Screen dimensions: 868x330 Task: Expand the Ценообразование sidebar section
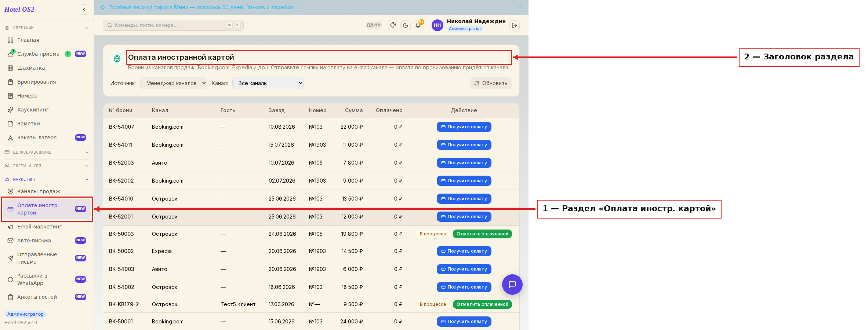(47, 152)
